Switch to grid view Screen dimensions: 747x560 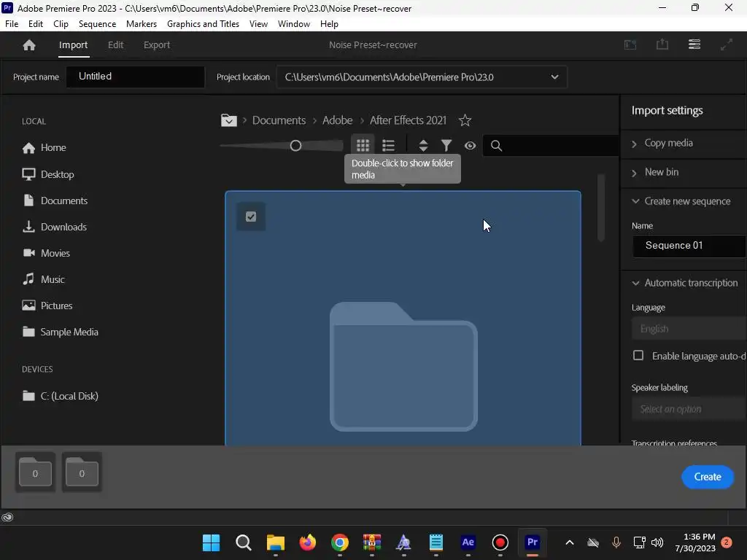point(363,145)
